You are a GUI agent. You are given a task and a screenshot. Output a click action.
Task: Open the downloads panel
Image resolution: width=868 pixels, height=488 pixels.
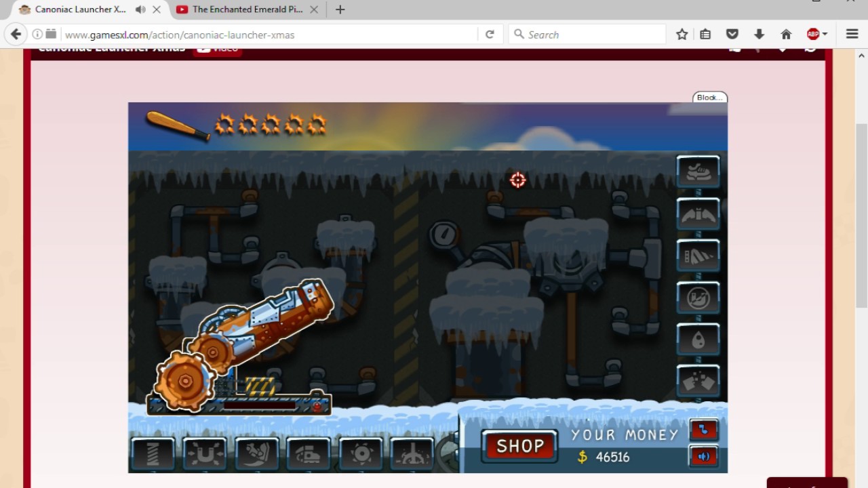[x=759, y=34]
